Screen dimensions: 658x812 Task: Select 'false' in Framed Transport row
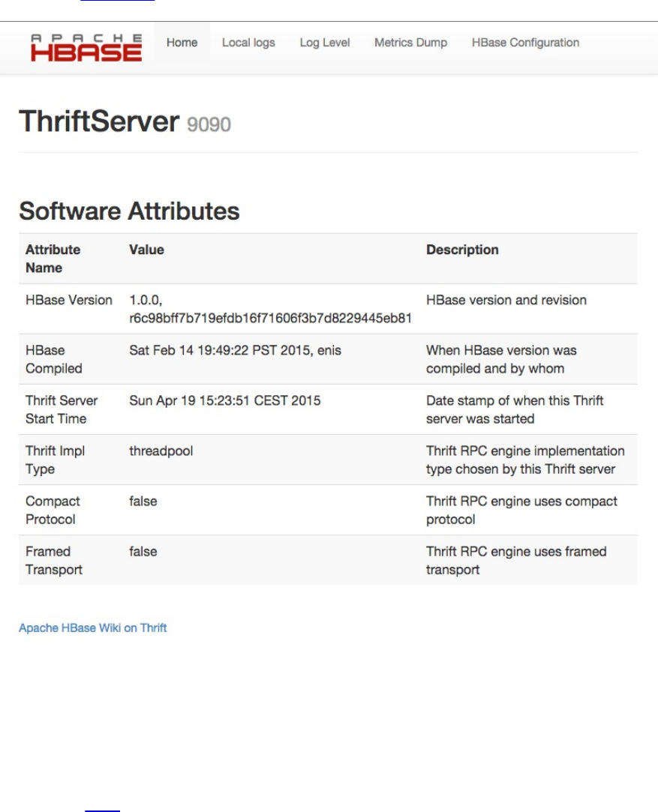[143, 551]
